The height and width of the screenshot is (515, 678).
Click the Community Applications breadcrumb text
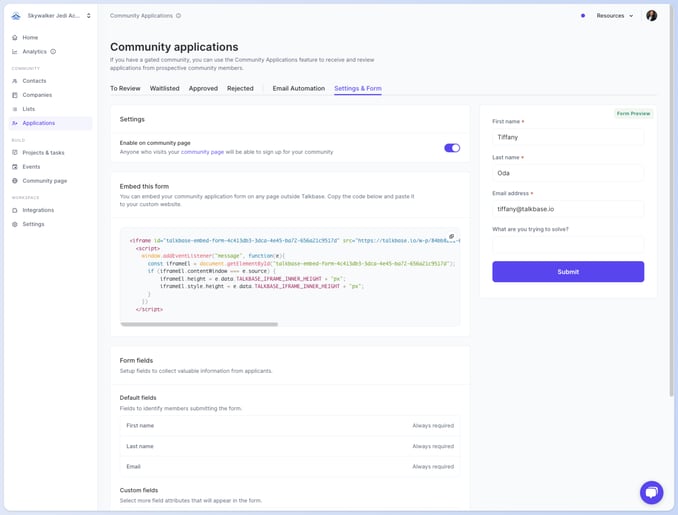pyautogui.click(x=141, y=16)
